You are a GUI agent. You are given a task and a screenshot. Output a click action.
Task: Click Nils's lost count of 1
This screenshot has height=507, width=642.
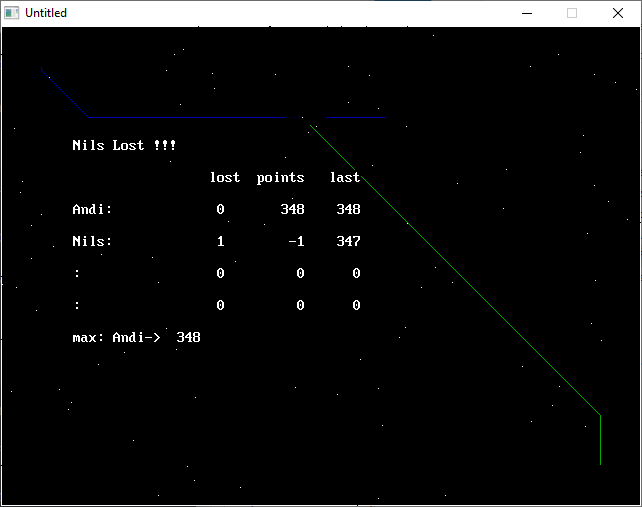pyautogui.click(x=220, y=242)
